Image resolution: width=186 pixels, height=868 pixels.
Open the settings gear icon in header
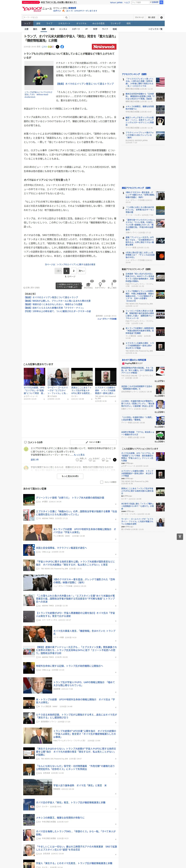[161, 18]
